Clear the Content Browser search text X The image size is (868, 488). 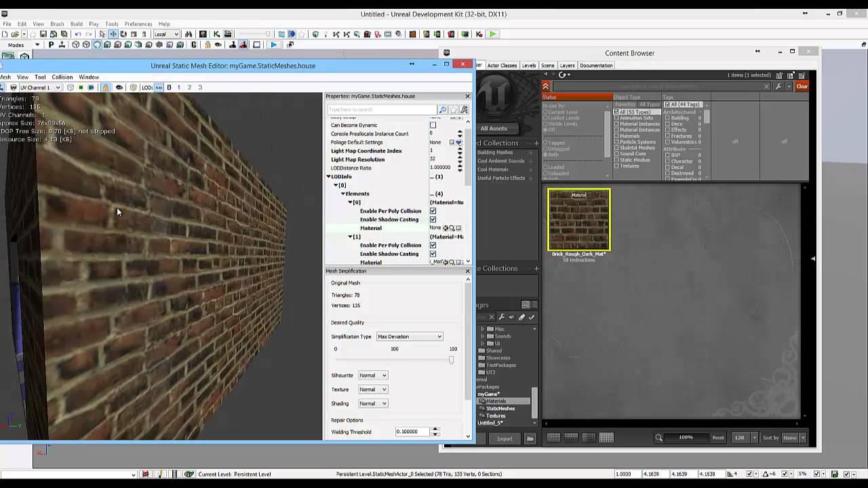tap(767, 86)
